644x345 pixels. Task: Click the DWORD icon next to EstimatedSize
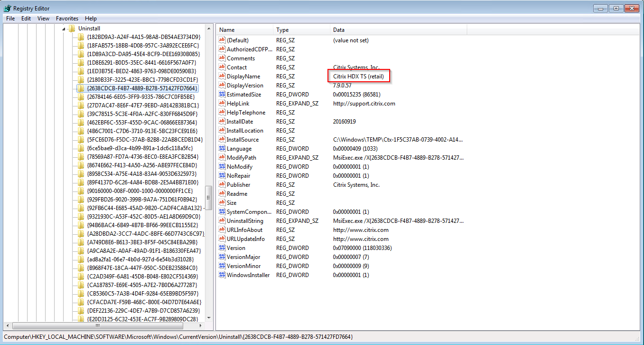click(222, 95)
